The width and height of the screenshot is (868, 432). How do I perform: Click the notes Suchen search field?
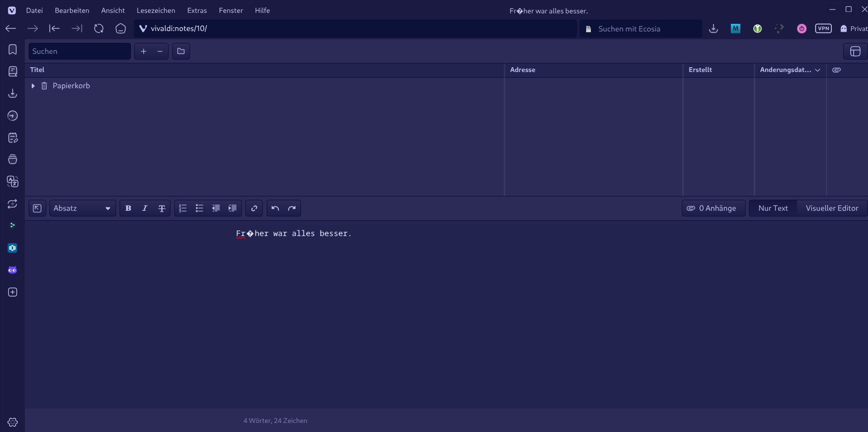(80, 51)
